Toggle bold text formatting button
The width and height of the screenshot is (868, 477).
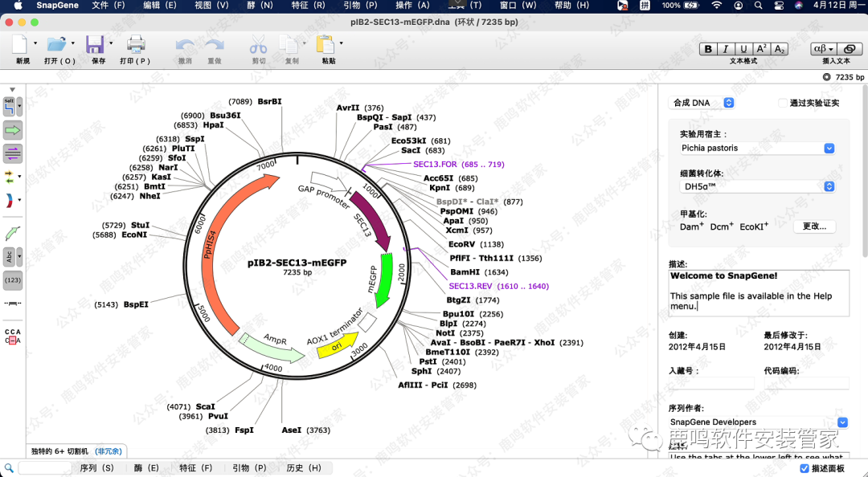pyautogui.click(x=708, y=49)
